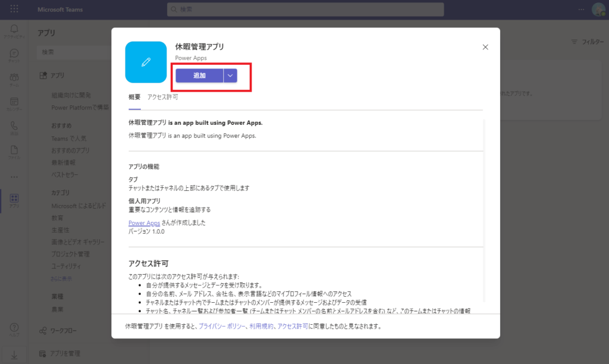
Task: Select アプリ item with icon in sidebar
Action: tap(52, 76)
